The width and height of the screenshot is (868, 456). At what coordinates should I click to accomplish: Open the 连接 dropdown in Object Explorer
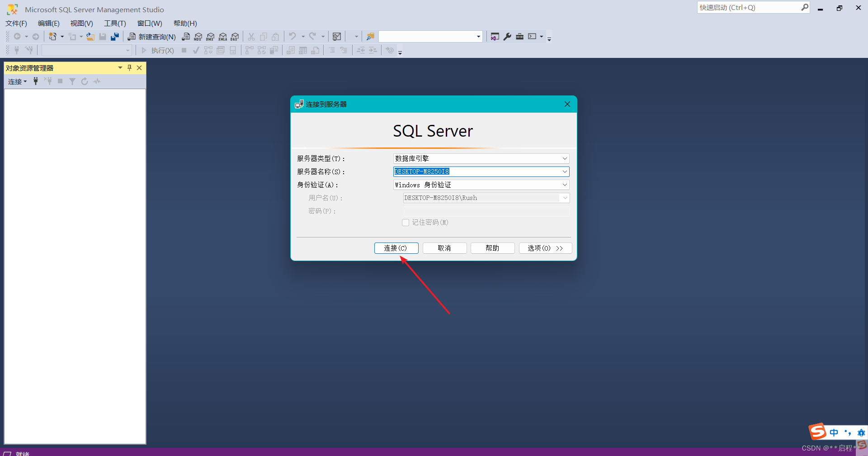pyautogui.click(x=18, y=81)
